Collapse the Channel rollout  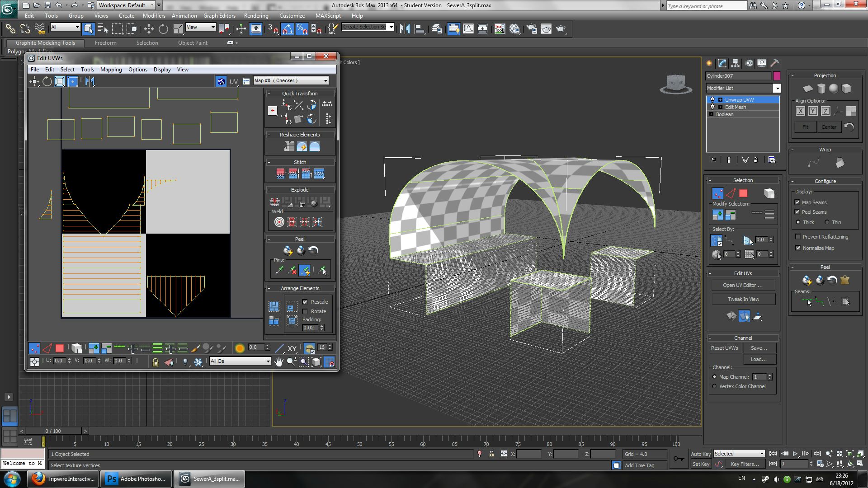(710, 338)
